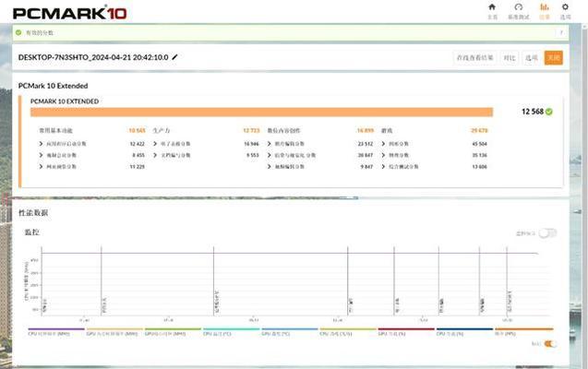Click the last vertical marker in monitoring chart
Viewport: 588px width, 369px height.
tap(507, 281)
